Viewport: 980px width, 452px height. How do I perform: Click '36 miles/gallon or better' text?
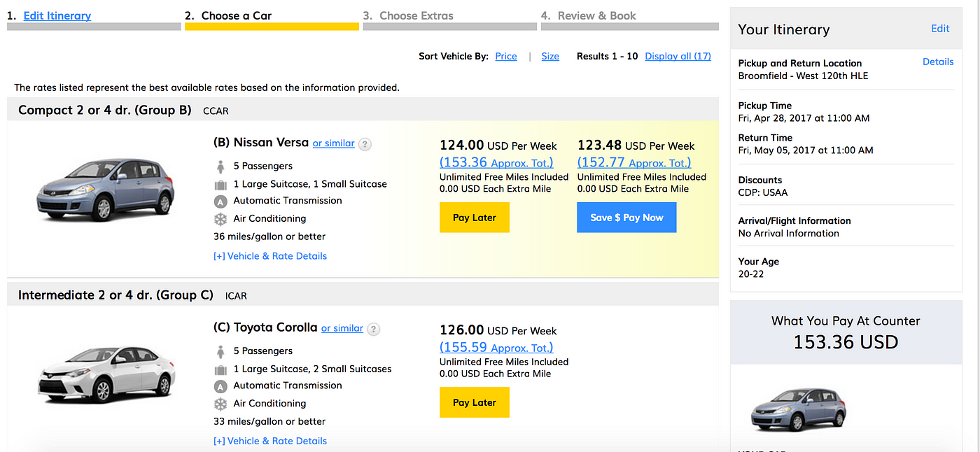[269, 236]
